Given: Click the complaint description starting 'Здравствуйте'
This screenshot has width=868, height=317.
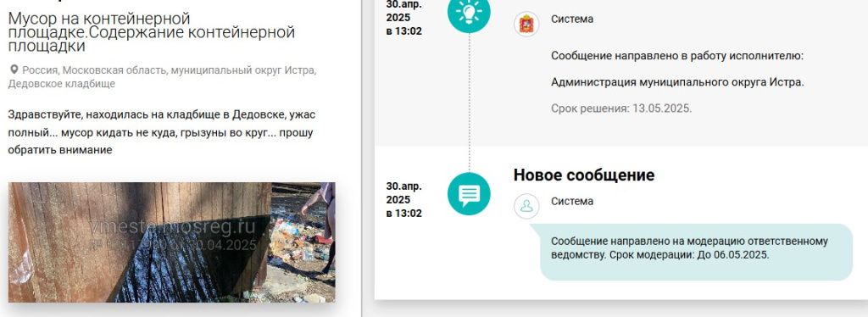Looking at the screenshot, I should (x=162, y=132).
